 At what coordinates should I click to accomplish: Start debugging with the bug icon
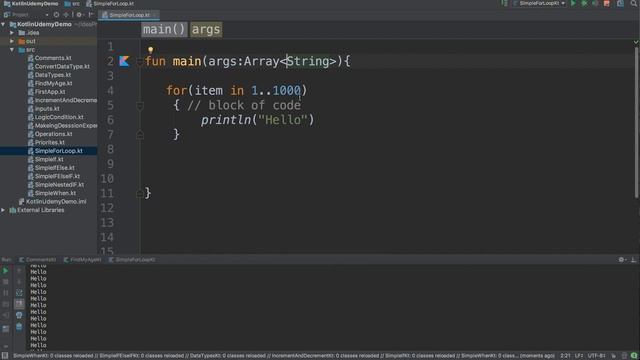point(584,3)
